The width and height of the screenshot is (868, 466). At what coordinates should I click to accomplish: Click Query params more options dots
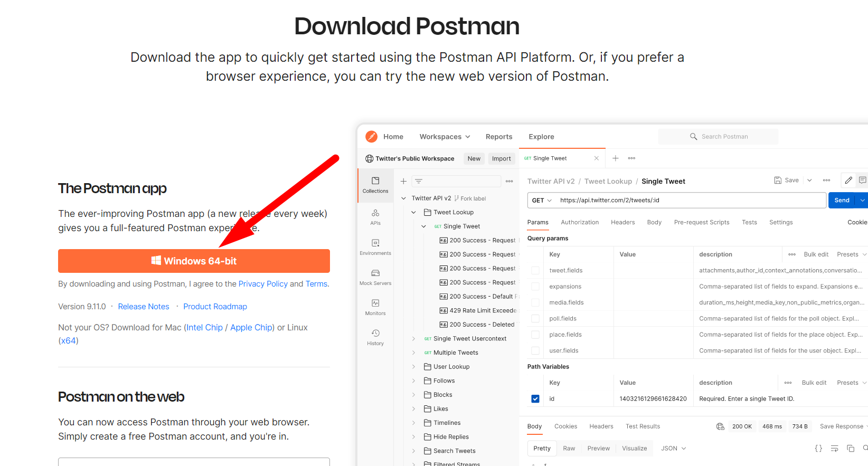pos(792,254)
